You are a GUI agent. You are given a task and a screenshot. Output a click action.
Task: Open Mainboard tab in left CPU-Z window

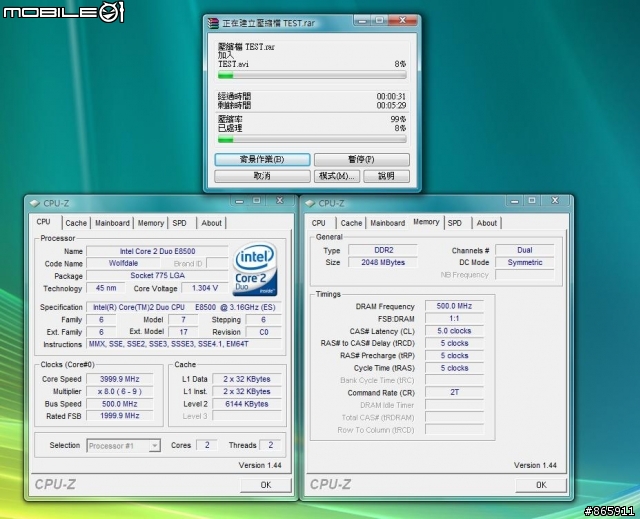[x=112, y=223]
